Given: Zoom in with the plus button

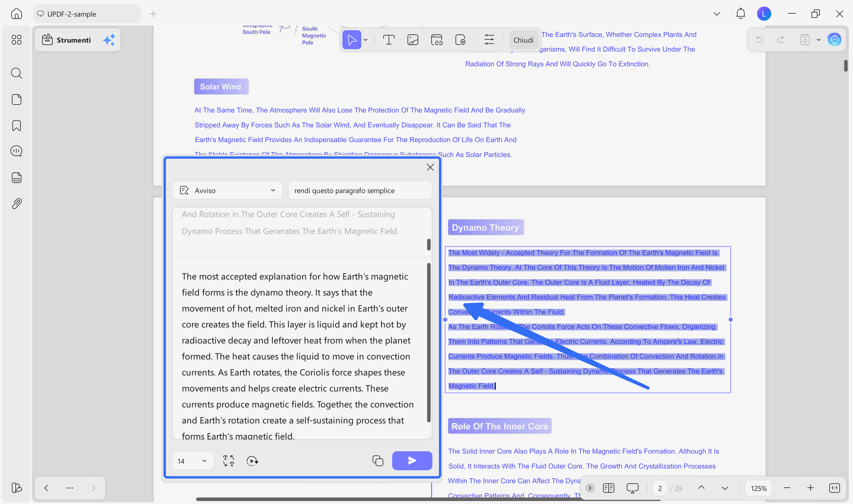Looking at the screenshot, I should tap(811, 488).
